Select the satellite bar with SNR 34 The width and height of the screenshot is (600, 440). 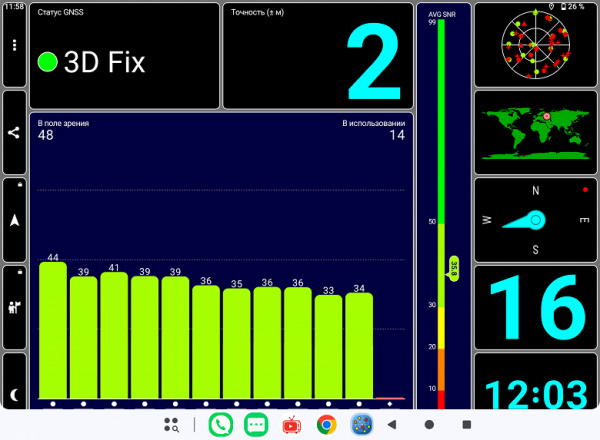pos(359,345)
